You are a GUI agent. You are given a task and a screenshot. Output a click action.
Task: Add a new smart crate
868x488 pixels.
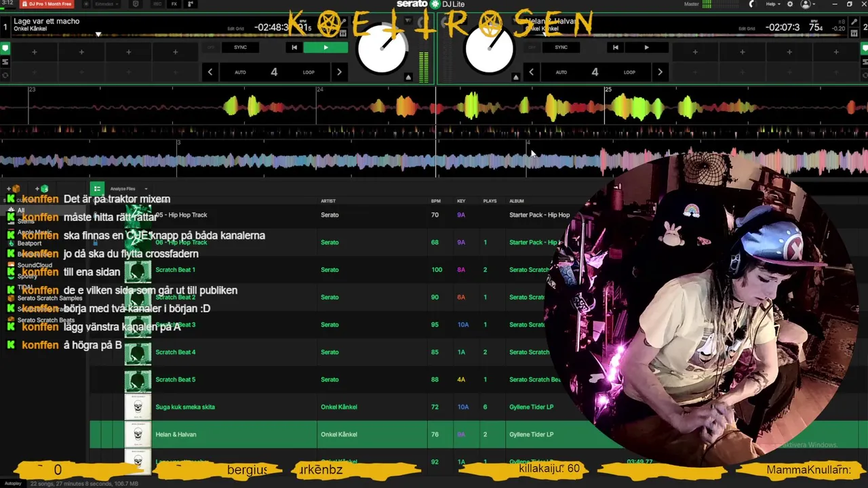(42, 188)
